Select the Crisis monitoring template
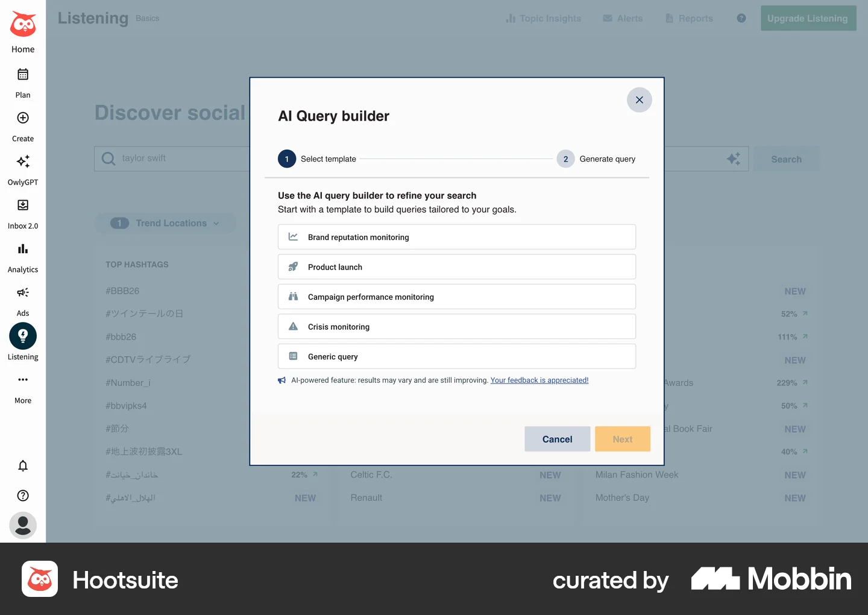 coord(457,327)
